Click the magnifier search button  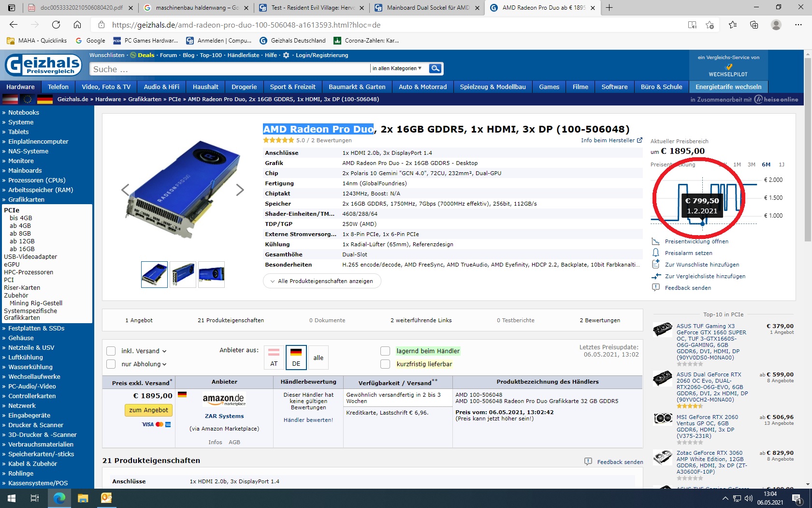coord(435,69)
